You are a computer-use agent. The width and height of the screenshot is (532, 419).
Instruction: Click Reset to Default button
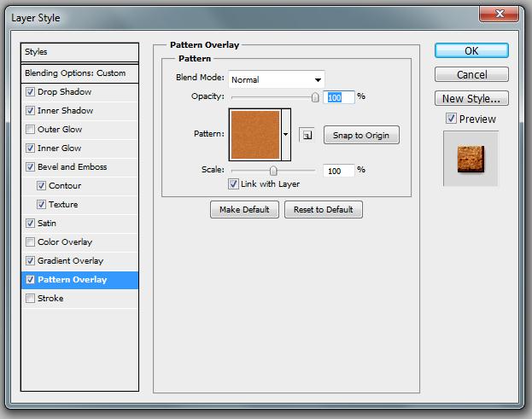[x=323, y=210]
